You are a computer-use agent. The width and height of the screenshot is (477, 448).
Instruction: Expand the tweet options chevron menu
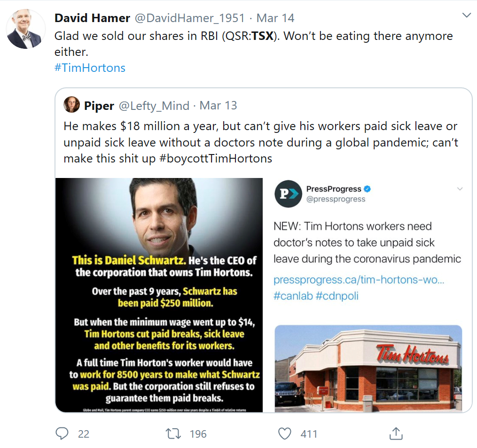pyautogui.click(x=466, y=16)
